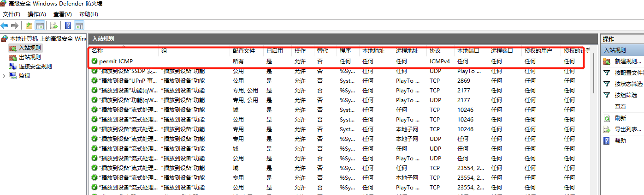Click the 帮助 help icon in actions pane
644x195 pixels.
(x=607, y=140)
